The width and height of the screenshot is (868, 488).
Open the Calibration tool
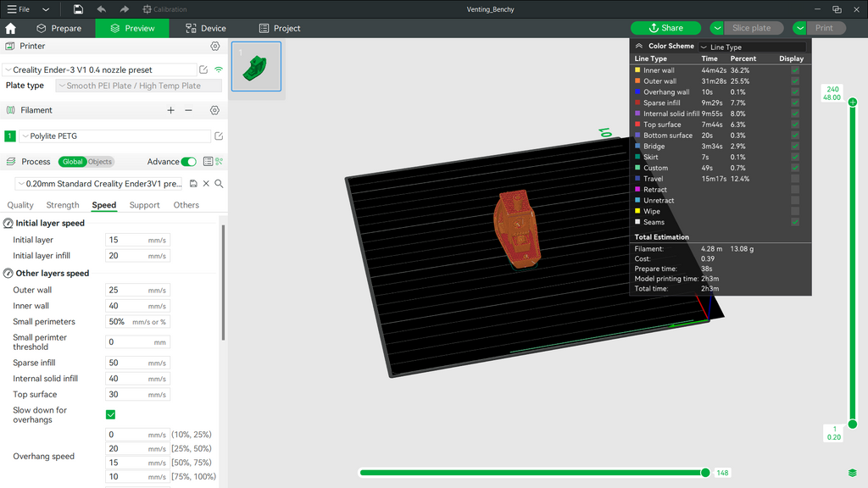click(164, 8)
